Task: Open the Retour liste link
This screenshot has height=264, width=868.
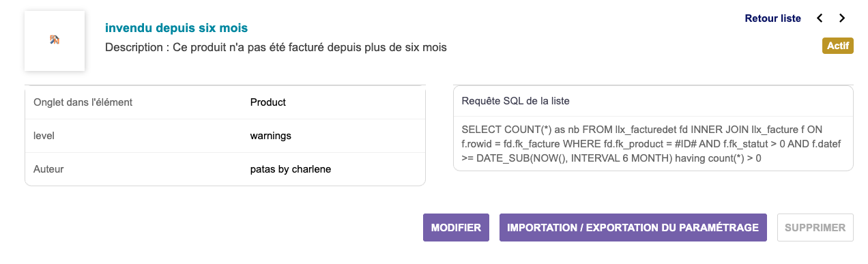Action: click(772, 18)
